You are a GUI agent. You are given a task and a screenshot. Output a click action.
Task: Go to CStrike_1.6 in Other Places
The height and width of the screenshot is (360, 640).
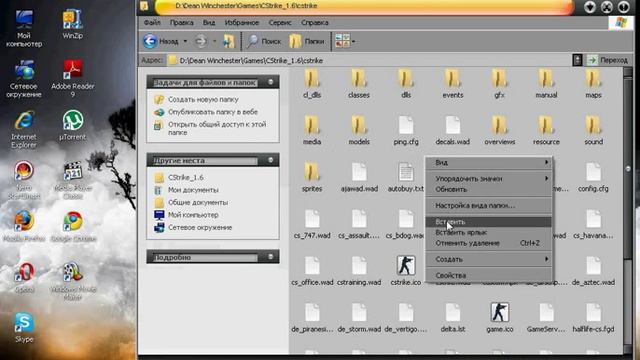coord(186,178)
